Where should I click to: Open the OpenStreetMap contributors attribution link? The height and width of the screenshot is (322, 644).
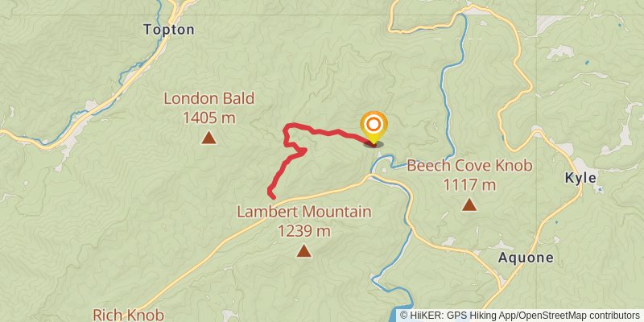[x=579, y=316]
